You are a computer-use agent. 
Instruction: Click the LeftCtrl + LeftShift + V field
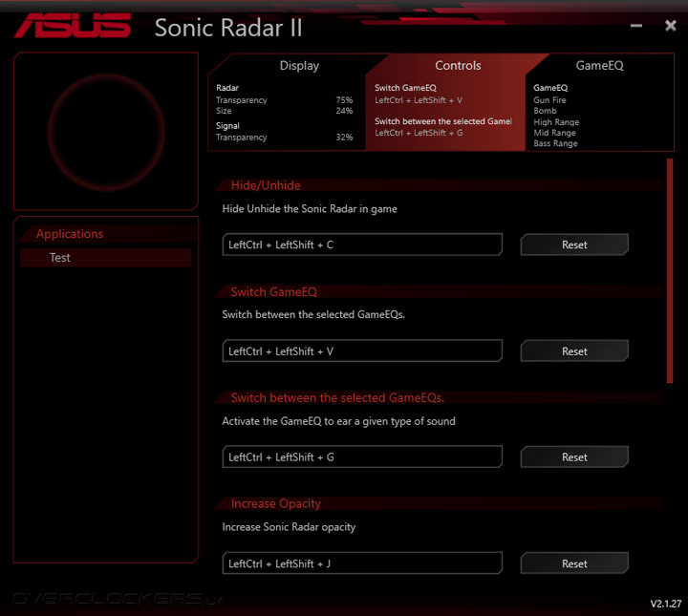tap(362, 351)
